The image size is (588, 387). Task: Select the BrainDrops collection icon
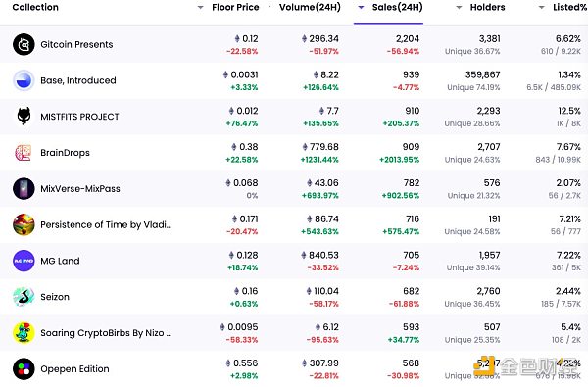(x=23, y=153)
